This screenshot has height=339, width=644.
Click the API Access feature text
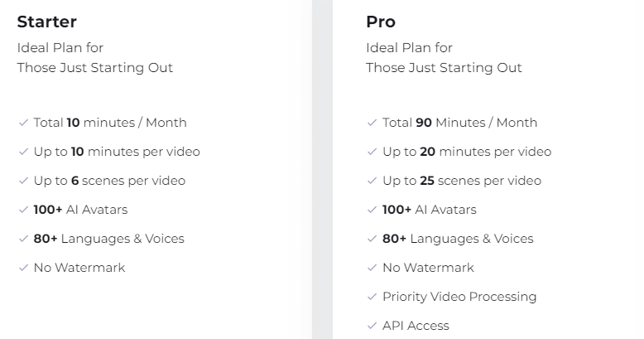pyautogui.click(x=416, y=326)
